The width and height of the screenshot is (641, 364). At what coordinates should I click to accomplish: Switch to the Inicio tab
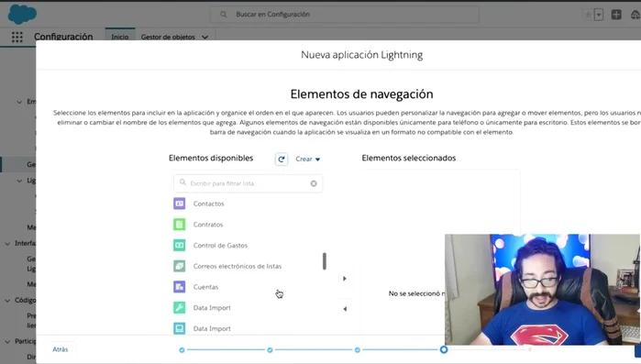tap(120, 37)
